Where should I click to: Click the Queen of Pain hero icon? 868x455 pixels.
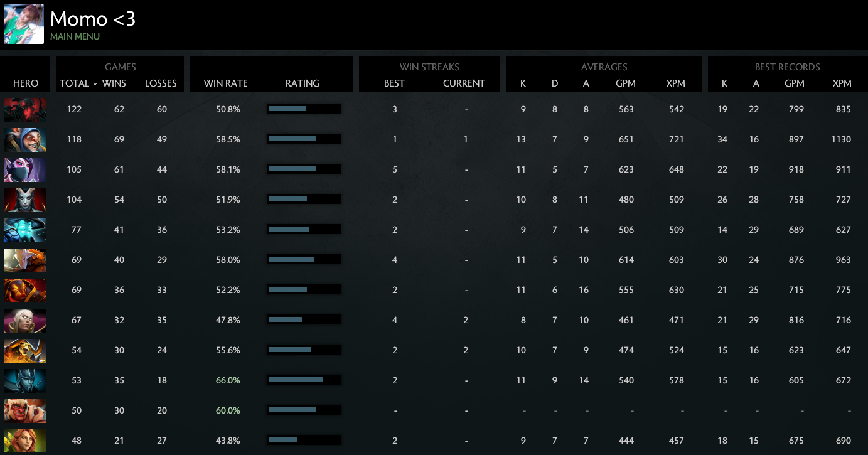(25, 200)
